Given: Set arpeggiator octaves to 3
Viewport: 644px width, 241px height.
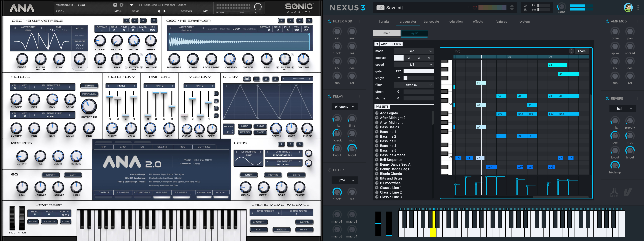Looking at the screenshot, I should (419, 58).
